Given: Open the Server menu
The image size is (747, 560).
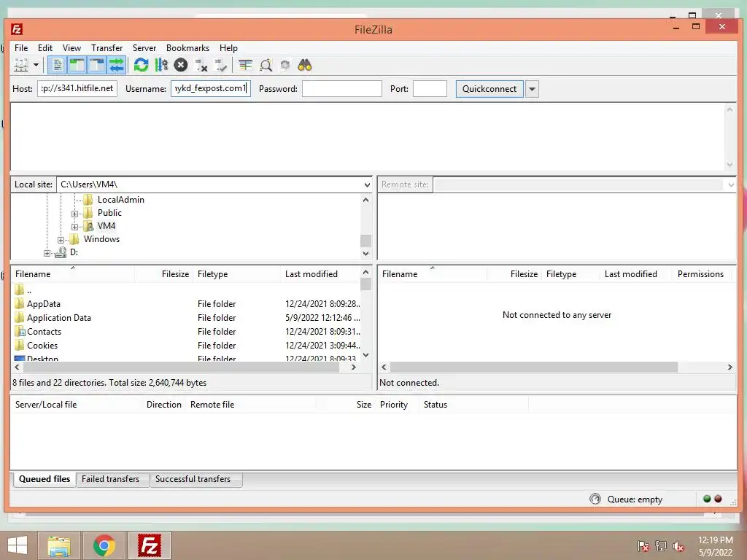Looking at the screenshot, I should click(x=144, y=48).
